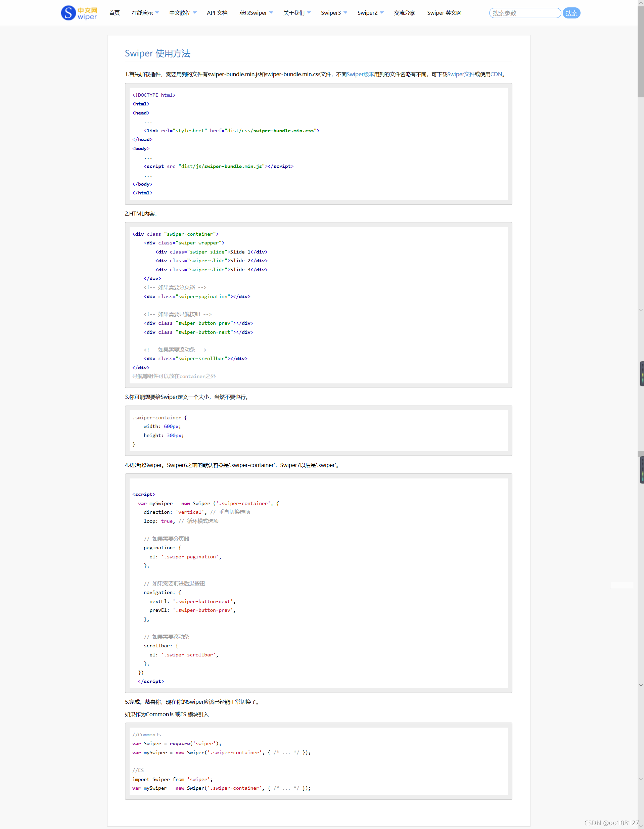Open the 交流分享 menu item

click(405, 13)
